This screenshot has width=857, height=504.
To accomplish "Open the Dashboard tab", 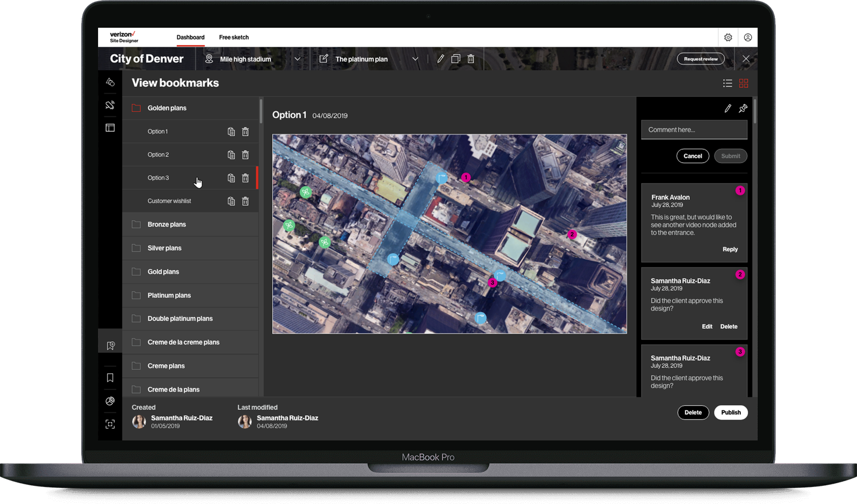I will click(x=191, y=37).
